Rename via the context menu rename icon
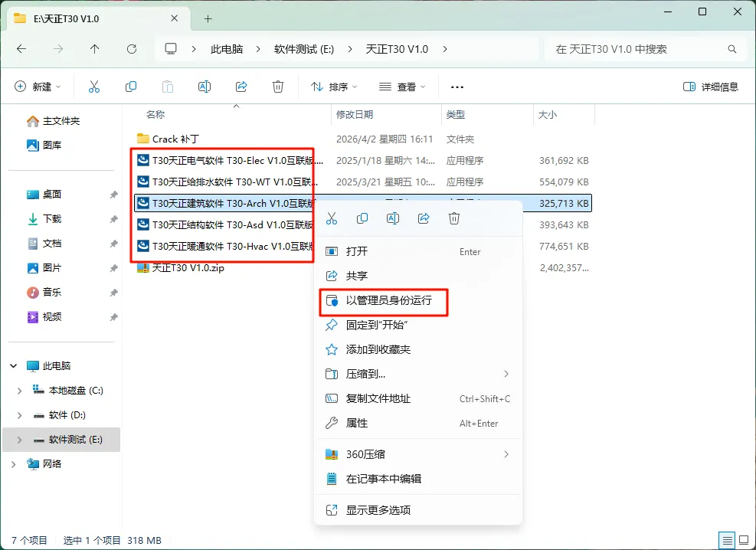The height and width of the screenshot is (550, 756). click(x=393, y=218)
